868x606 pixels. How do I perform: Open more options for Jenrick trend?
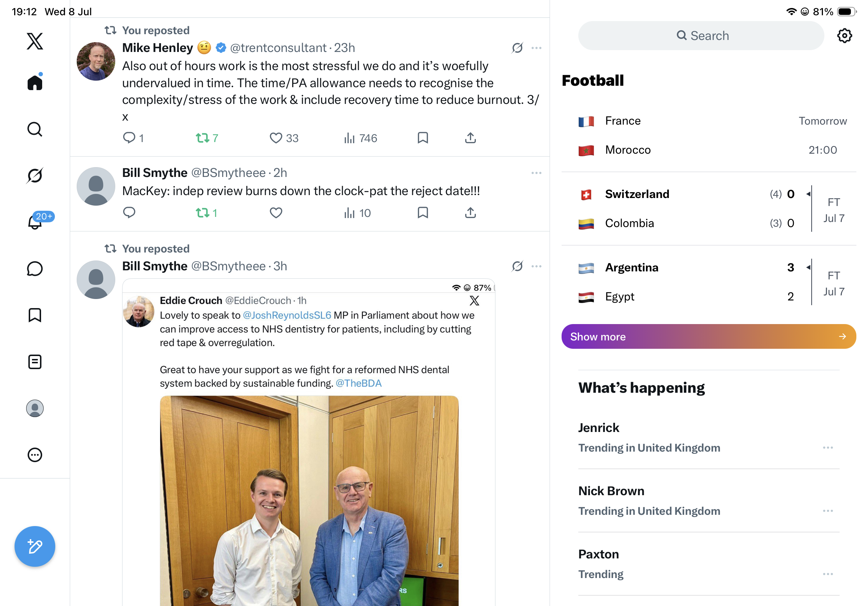point(828,448)
